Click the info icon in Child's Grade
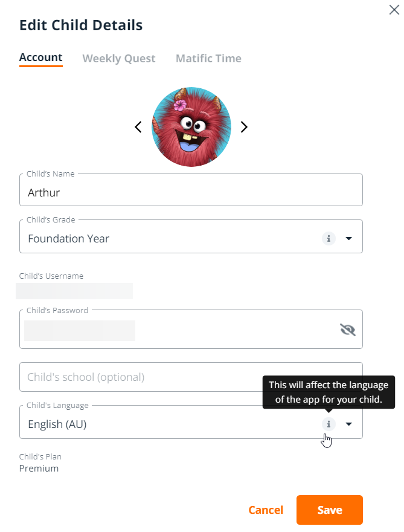 pos(329,239)
